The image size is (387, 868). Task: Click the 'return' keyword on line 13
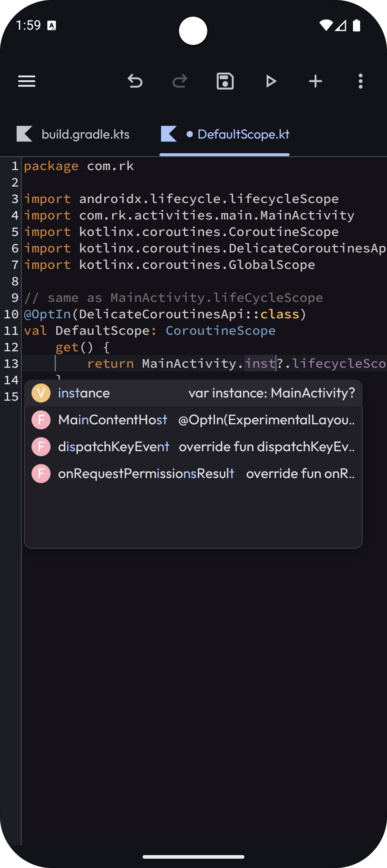point(110,364)
